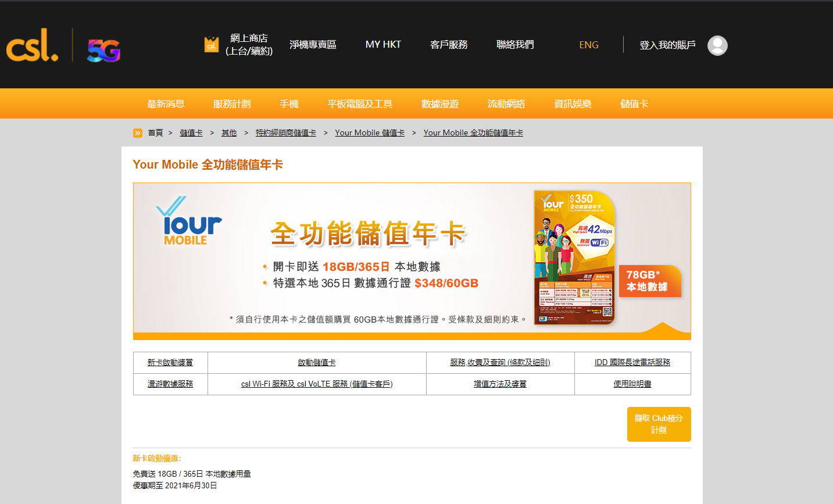Image resolution: width=833 pixels, height=504 pixels.
Task: Open 服務,收費及查詢 (條款及細則) link
Action: coord(500,363)
